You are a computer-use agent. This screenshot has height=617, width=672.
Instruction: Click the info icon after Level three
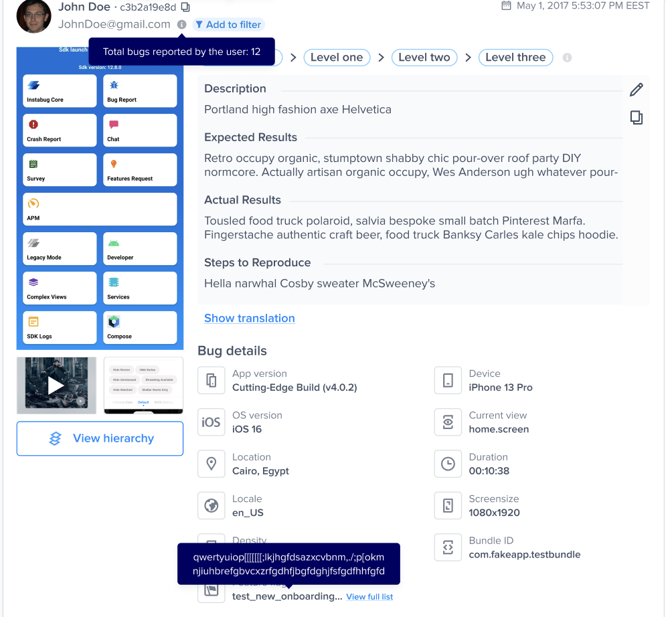click(x=567, y=58)
